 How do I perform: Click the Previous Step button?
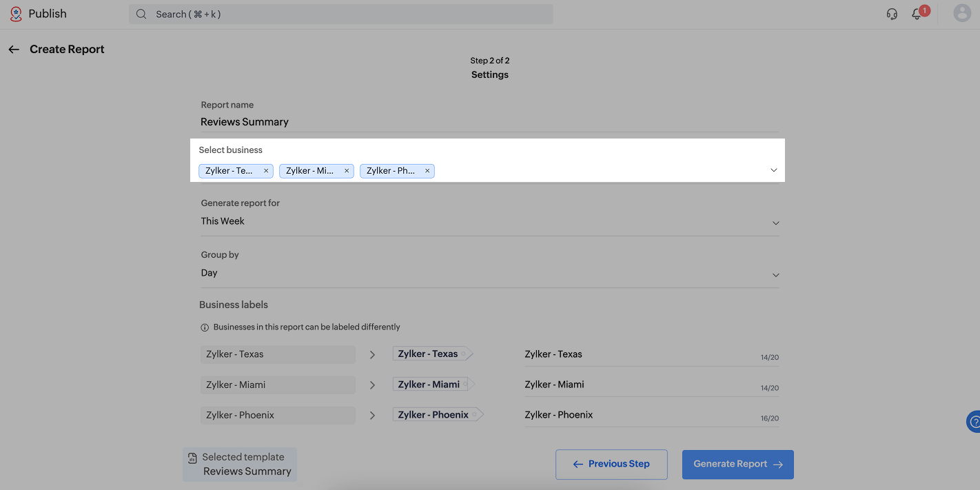point(611,465)
